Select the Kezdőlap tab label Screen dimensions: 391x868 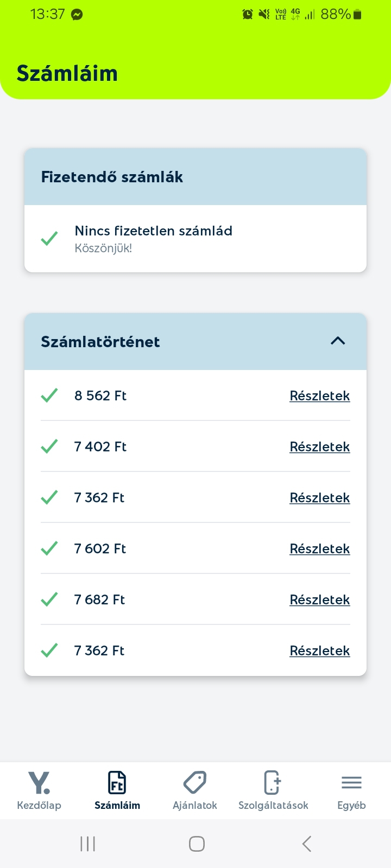pyautogui.click(x=39, y=806)
